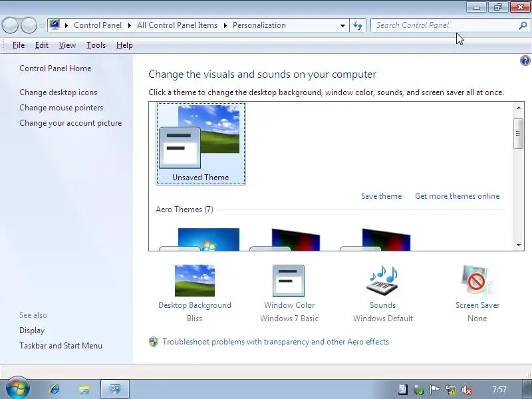Open the Windows Start orb
Screen dimensions: 532x399
point(18,388)
